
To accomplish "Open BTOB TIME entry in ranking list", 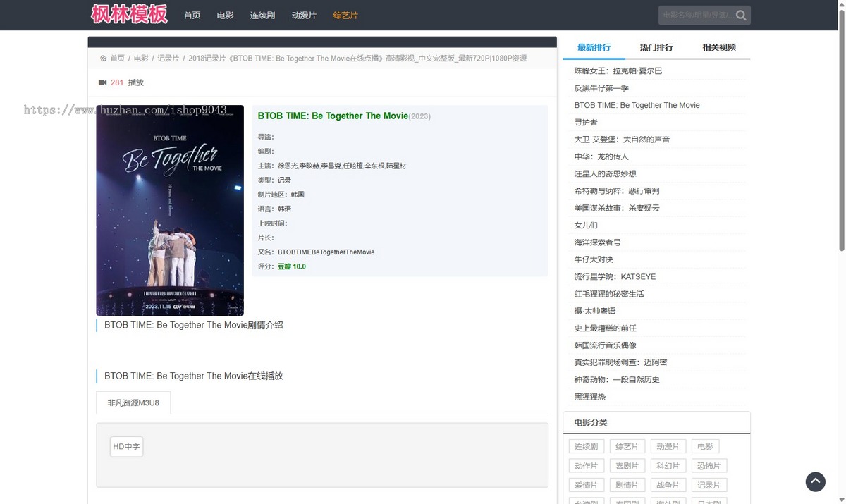I will 637,105.
